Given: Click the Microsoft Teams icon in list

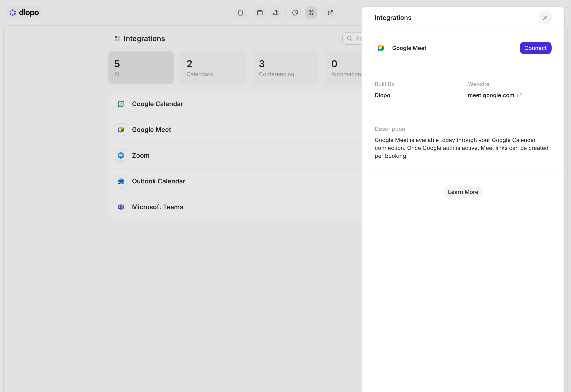Looking at the screenshot, I should 121,207.
